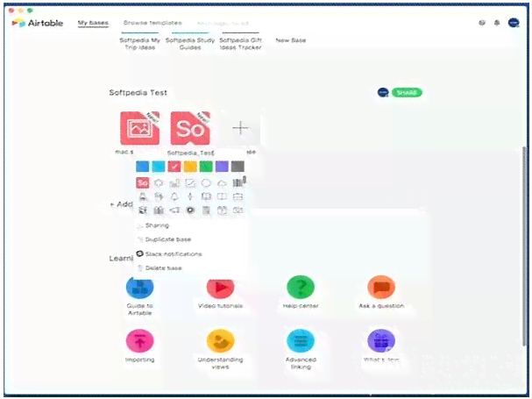The width and height of the screenshot is (532, 399).
Task: Click the + Add link
Action: (x=121, y=204)
